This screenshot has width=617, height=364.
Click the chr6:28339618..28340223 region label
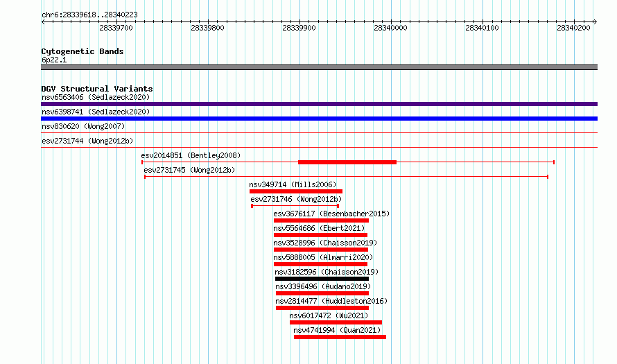[89, 15]
